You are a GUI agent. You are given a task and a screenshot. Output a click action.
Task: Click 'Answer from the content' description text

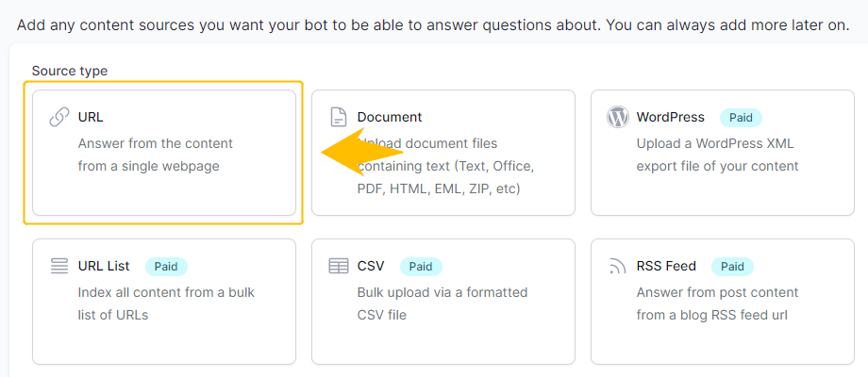pyautogui.click(x=155, y=143)
